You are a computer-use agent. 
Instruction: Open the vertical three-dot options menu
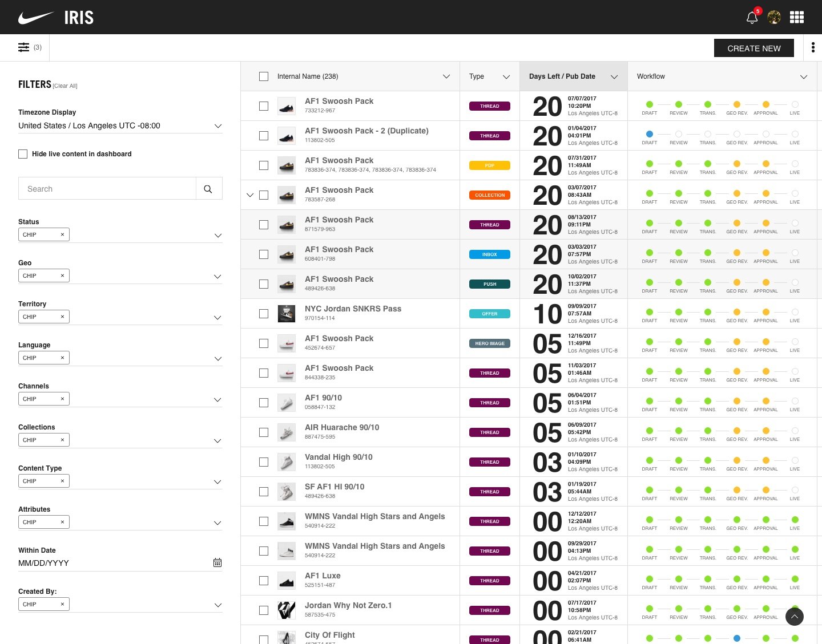(813, 48)
